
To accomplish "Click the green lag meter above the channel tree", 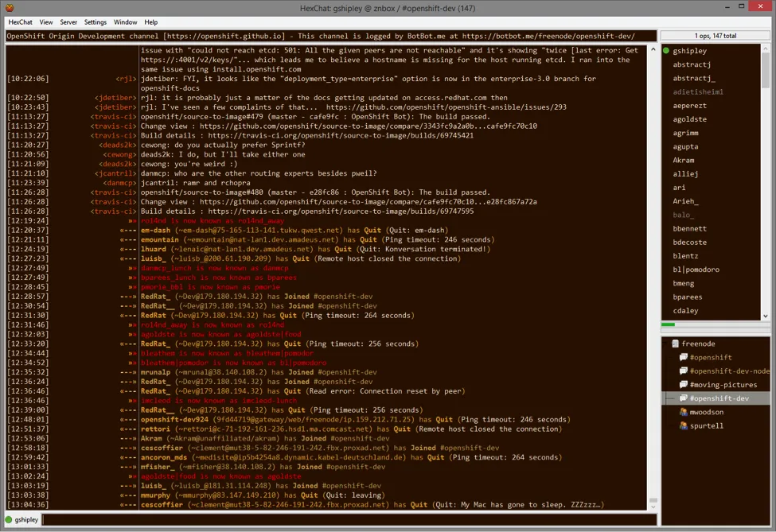I will 669,324.
